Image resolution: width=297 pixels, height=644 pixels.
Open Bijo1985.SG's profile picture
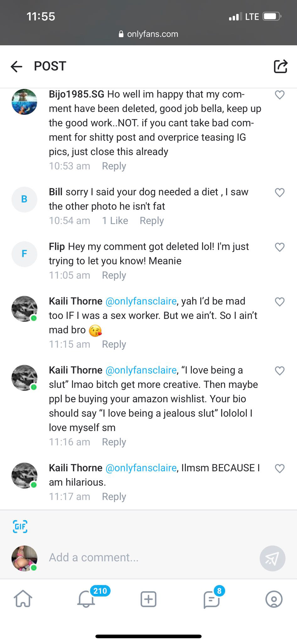click(24, 102)
